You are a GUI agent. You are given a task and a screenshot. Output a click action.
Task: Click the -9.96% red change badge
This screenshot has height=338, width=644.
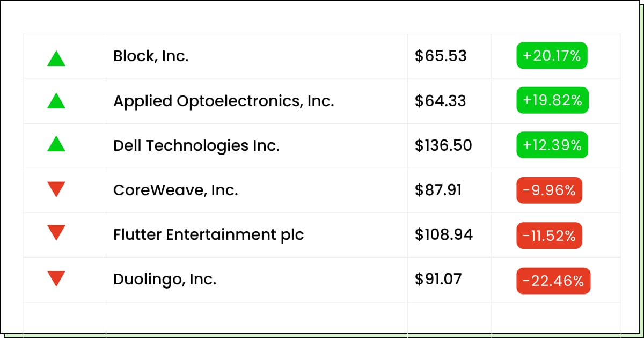click(x=550, y=190)
